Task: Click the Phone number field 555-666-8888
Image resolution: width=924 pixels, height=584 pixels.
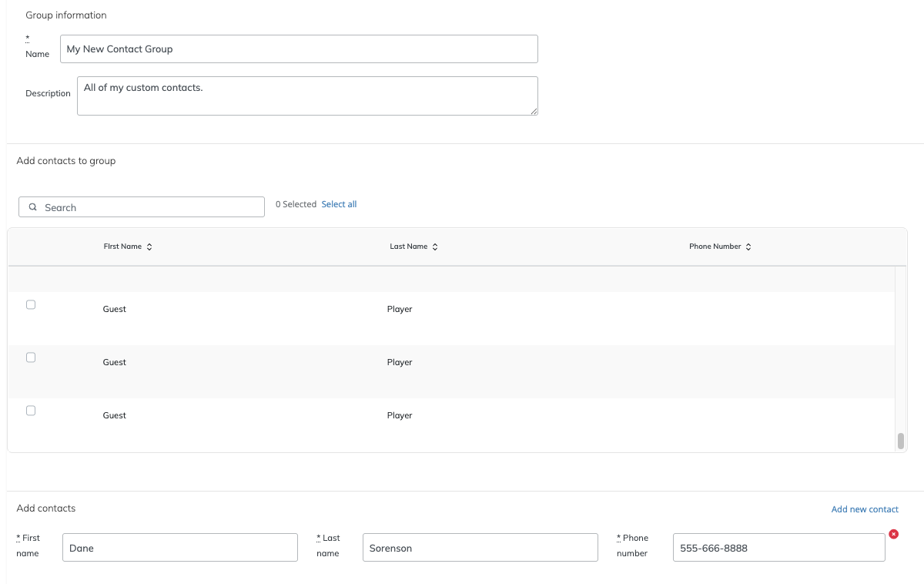Action: coord(779,548)
